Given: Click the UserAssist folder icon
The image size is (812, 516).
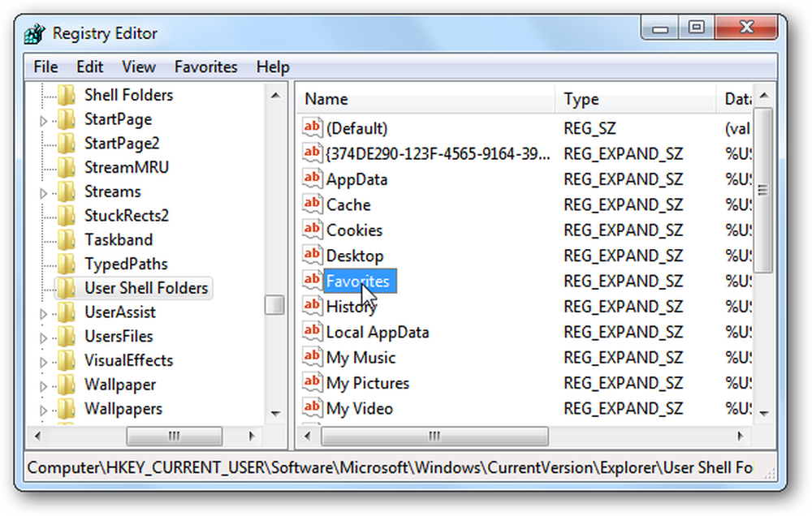Looking at the screenshot, I should [x=67, y=312].
